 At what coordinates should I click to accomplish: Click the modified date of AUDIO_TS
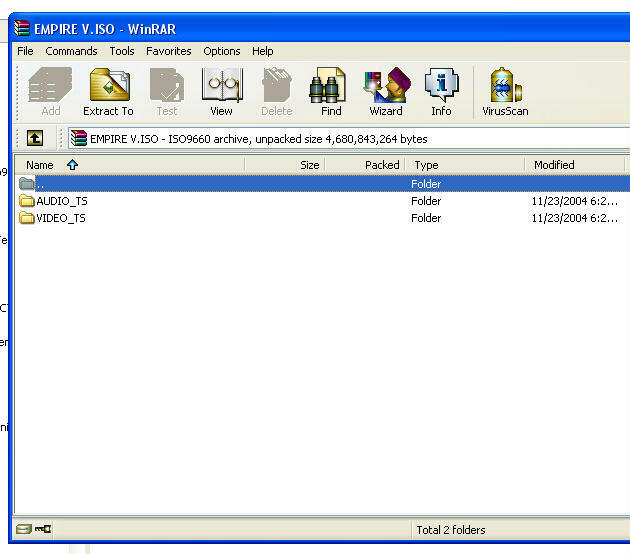[575, 201]
